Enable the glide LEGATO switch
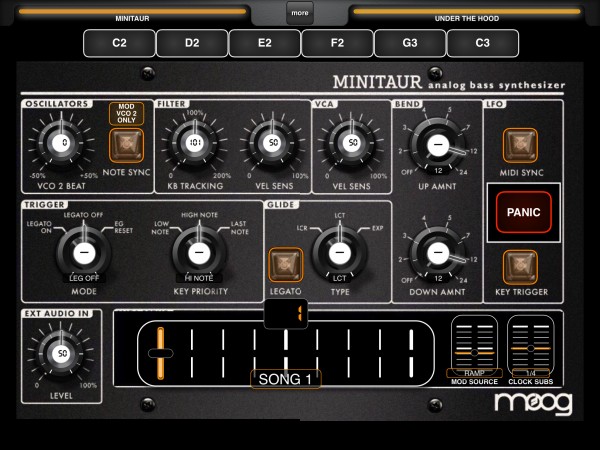Screen dimensions: 600x450 tap(285, 265)
